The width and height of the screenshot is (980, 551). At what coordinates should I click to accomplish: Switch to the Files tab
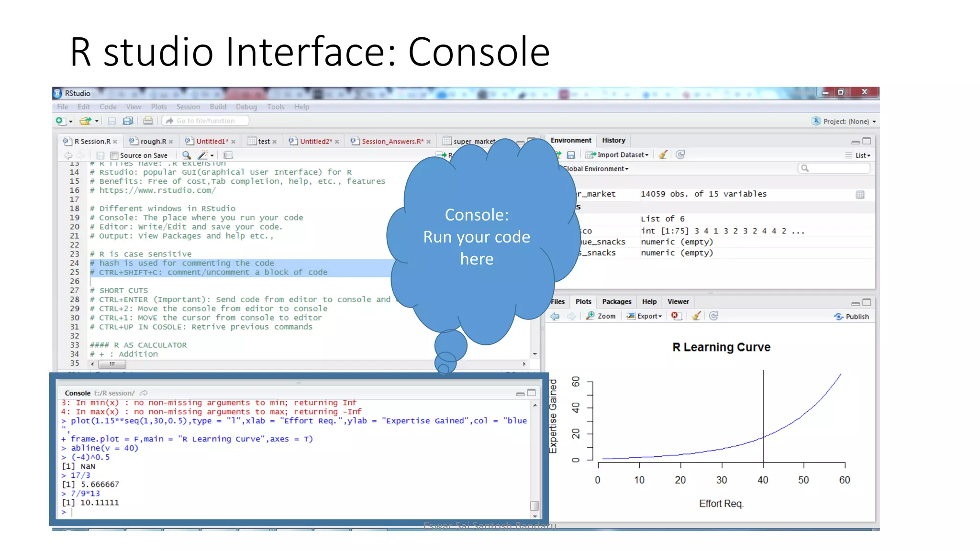click(557, 302)
